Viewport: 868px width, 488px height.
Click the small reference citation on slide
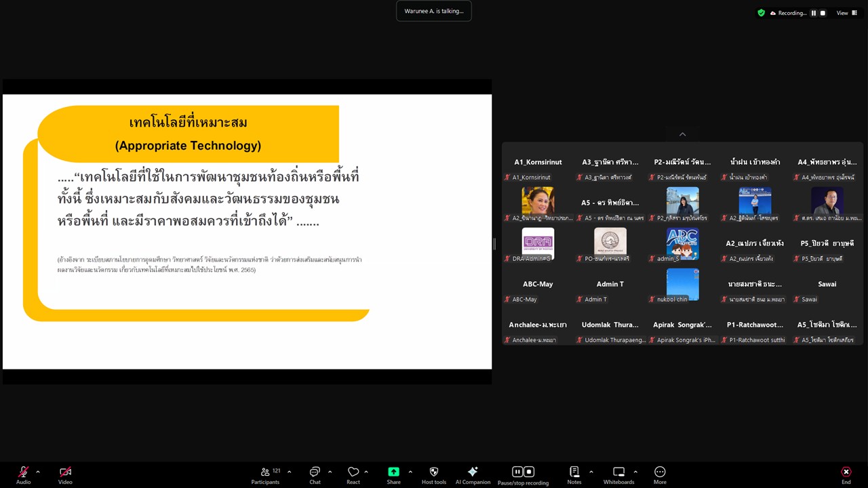210,264
